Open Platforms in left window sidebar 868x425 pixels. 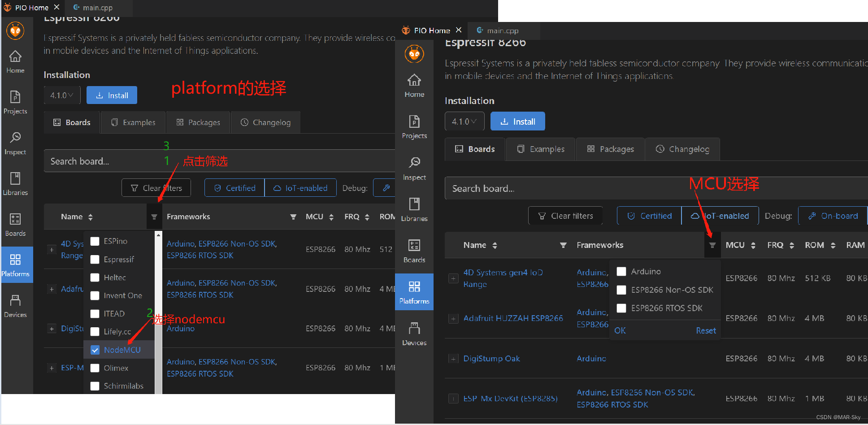pos(17,265)
